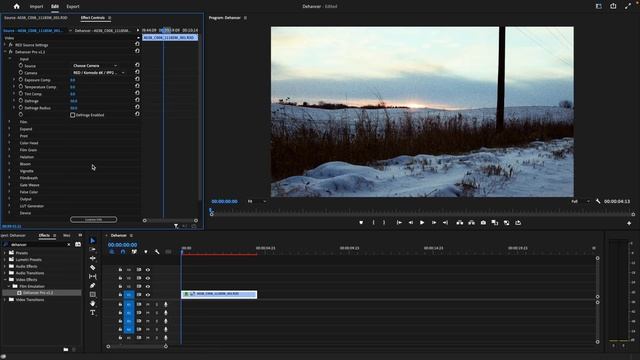Open Timeline Display Settings wrench
The image size is (640, 360).
157,252
